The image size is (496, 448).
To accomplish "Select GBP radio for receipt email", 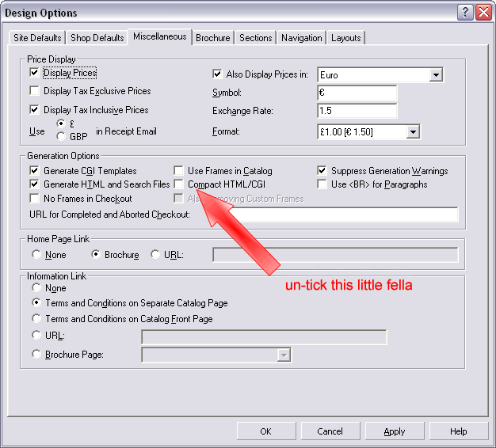I will coord(59,136).
